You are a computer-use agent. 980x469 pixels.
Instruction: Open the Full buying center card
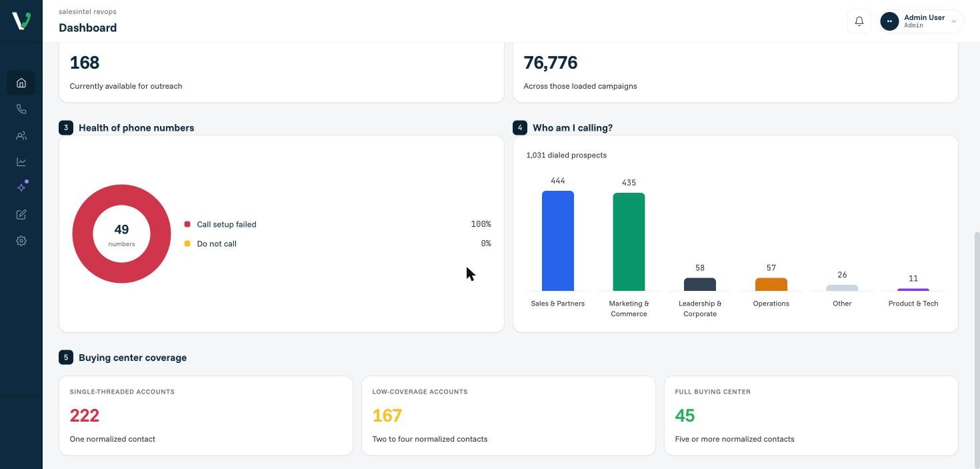811,416
